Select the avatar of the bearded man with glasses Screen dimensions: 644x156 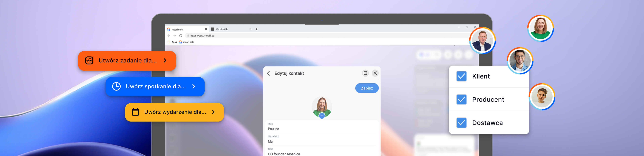tap(520, 61)
